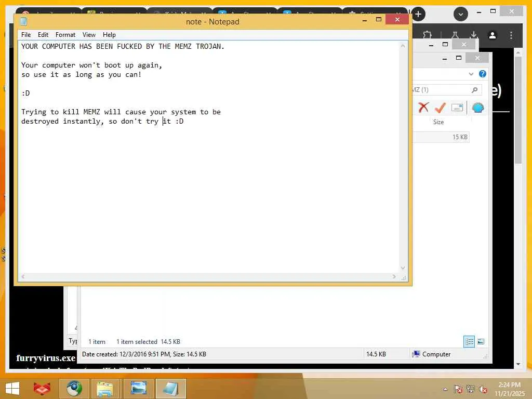The height and width of the screenshot is (399, 532).
Task: Open the browser downloads icon
Action: tap(474, 35)
